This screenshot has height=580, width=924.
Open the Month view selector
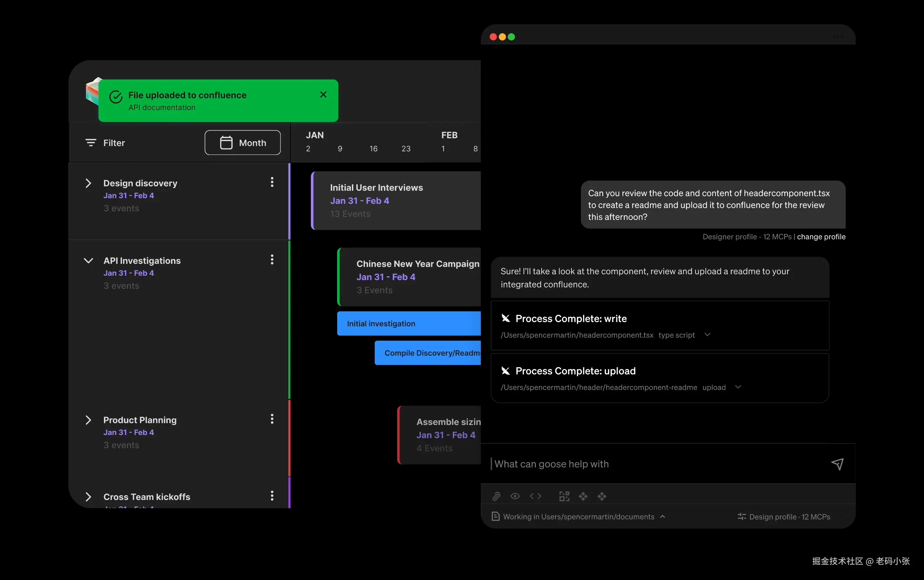[242, 143]
